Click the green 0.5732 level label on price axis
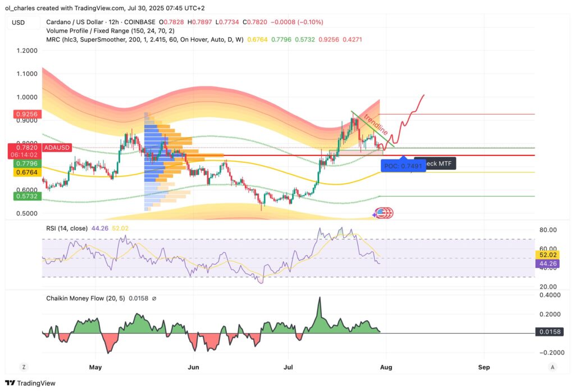This screenshot has width=575, height=392. (x=26, y=196)
